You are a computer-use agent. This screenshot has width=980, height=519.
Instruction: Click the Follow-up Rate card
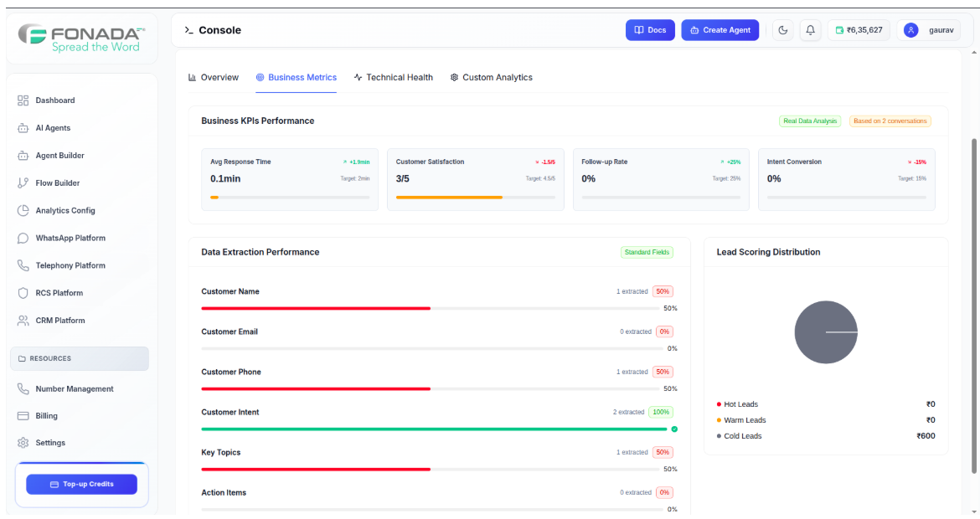click(x=661, y=179)
